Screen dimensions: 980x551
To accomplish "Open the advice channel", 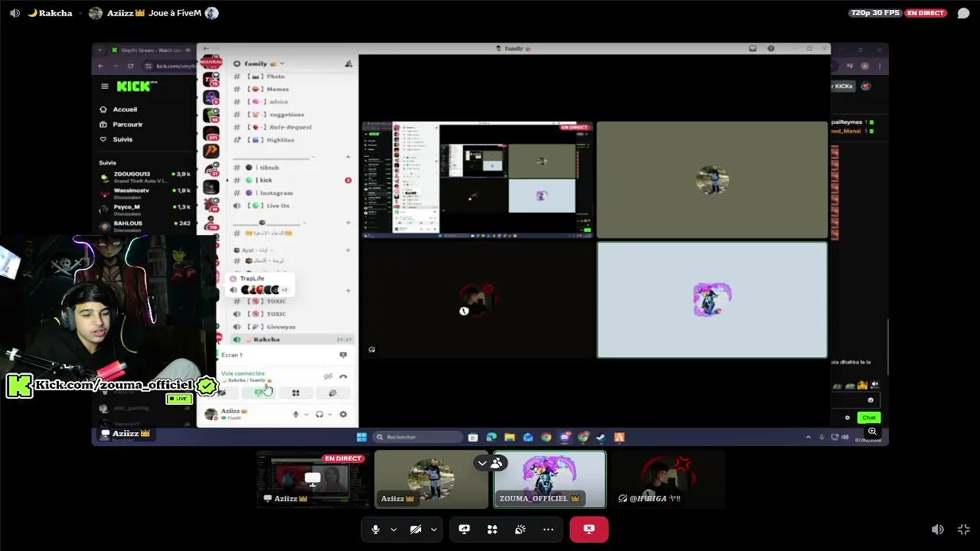I will pyautogui.click(x=291, y=102).
